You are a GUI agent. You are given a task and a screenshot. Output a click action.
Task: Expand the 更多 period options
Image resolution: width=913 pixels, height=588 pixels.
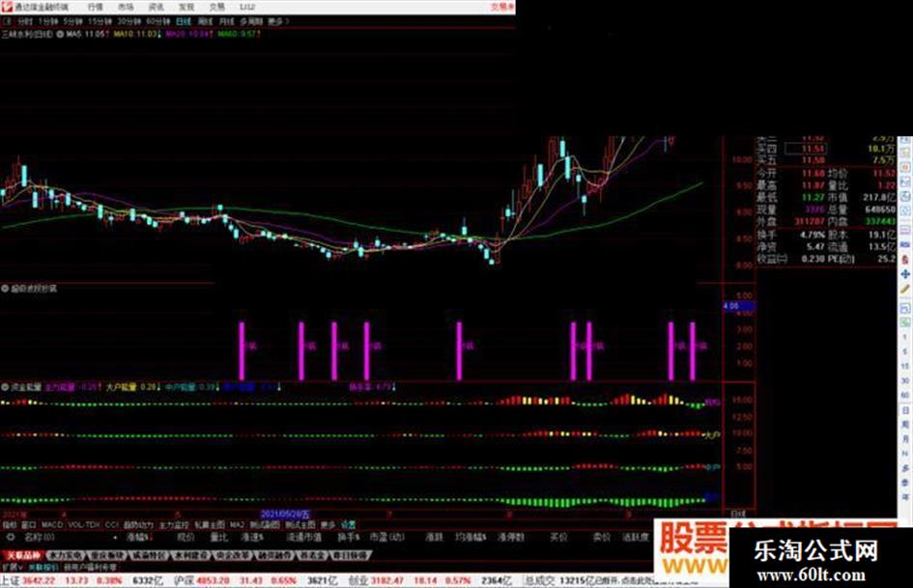[x=277, y=21]
